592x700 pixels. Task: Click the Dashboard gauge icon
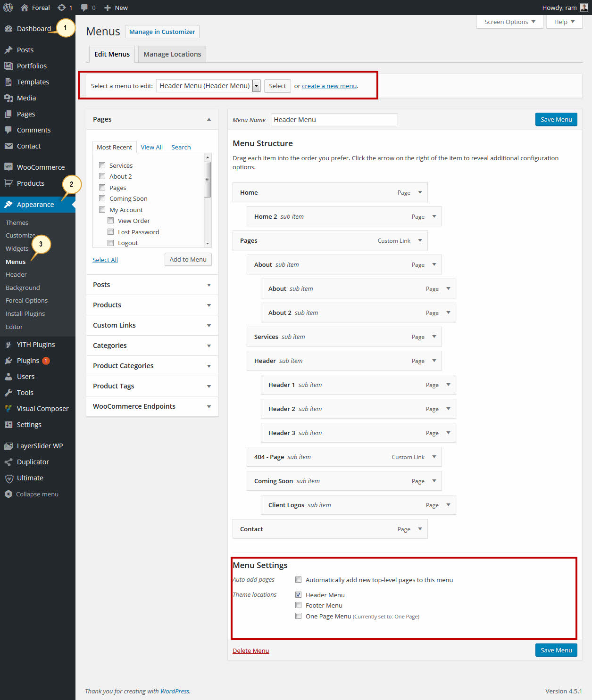[8, 29]
